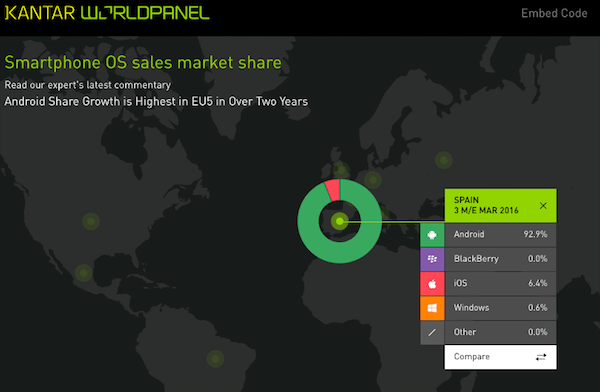Viewport: 600px width, 392px height.
Task: Open the Embed Code link
Action: tap(554, 13)
